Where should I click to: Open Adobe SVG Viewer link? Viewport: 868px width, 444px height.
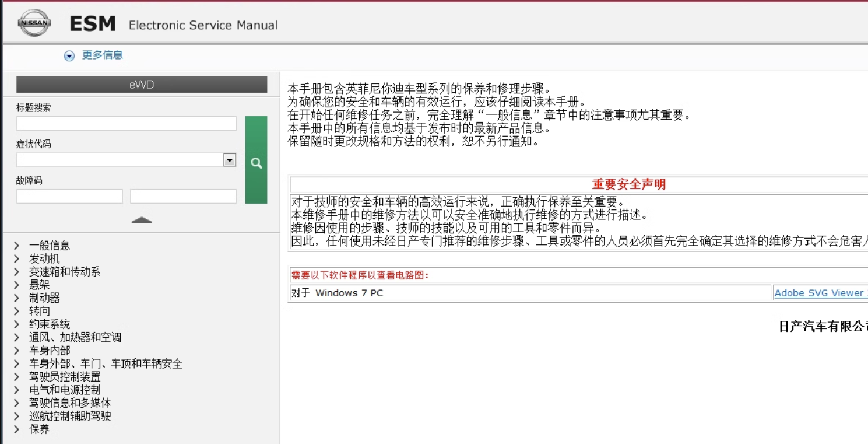point(820,293)
